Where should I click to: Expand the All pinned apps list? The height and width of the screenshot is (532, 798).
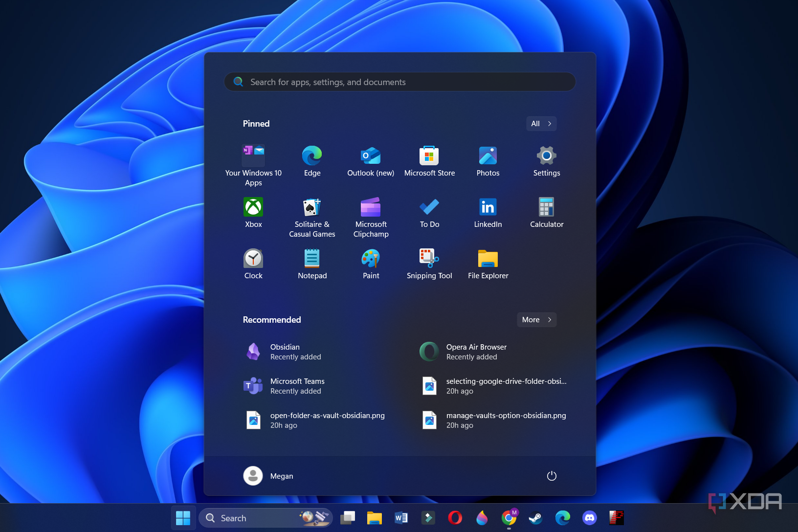pyautogui.click(x=541, y=123)
